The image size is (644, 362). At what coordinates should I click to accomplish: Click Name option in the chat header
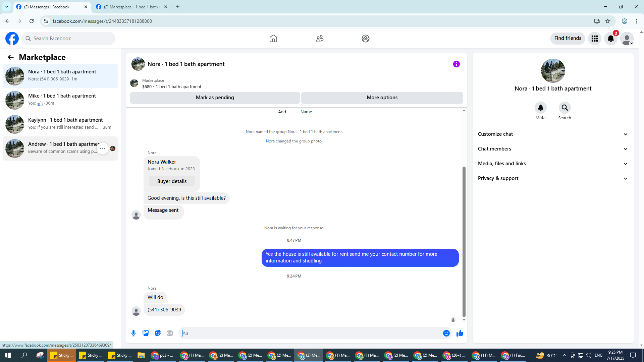(306, 112)
